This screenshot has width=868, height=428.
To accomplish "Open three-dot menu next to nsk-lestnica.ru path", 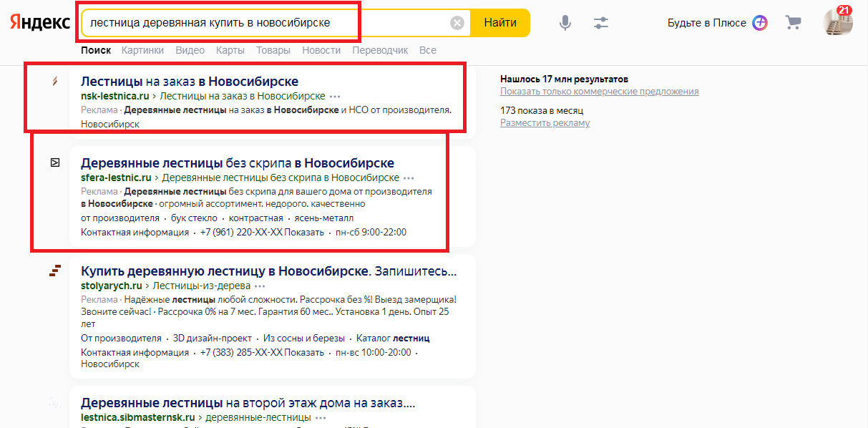I will (336, 96).
